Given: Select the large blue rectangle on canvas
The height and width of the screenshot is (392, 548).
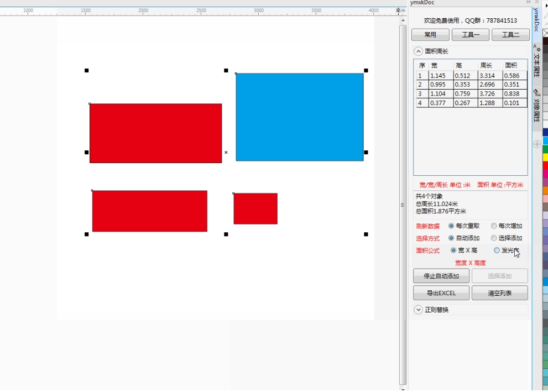Looking at the screenshot, I should (299, 117).
